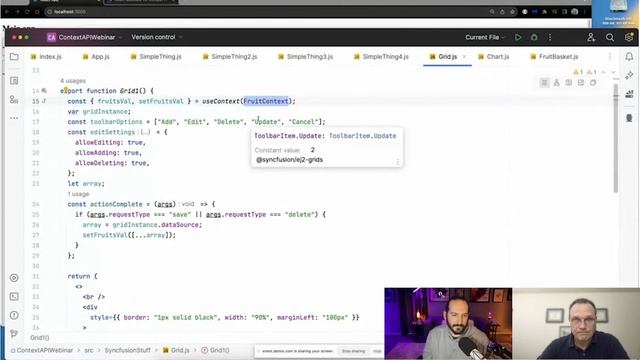Select first floating editor toolbar icon
Image resolution: width=640 pixels, height=360 pixels.
tap(544, 83)
